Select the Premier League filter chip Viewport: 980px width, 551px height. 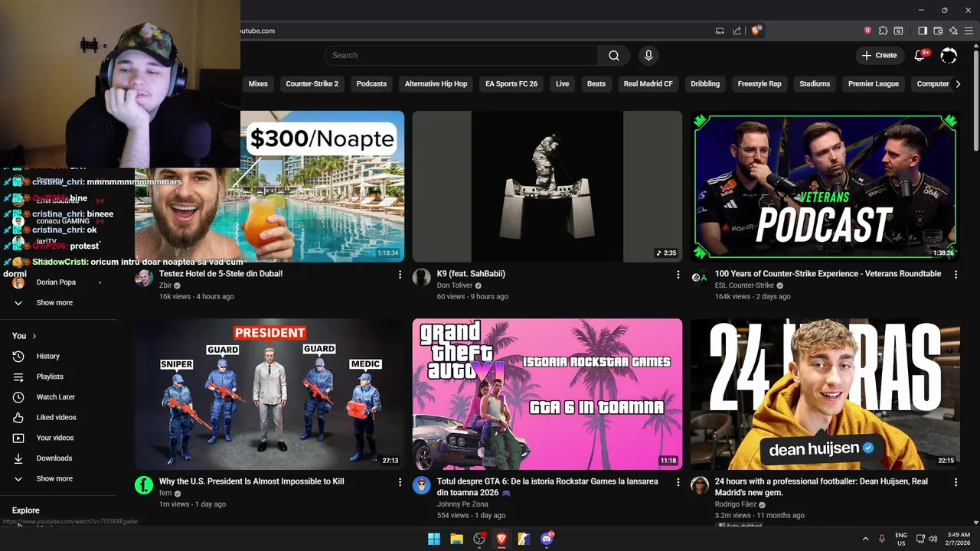pos(874,83)
